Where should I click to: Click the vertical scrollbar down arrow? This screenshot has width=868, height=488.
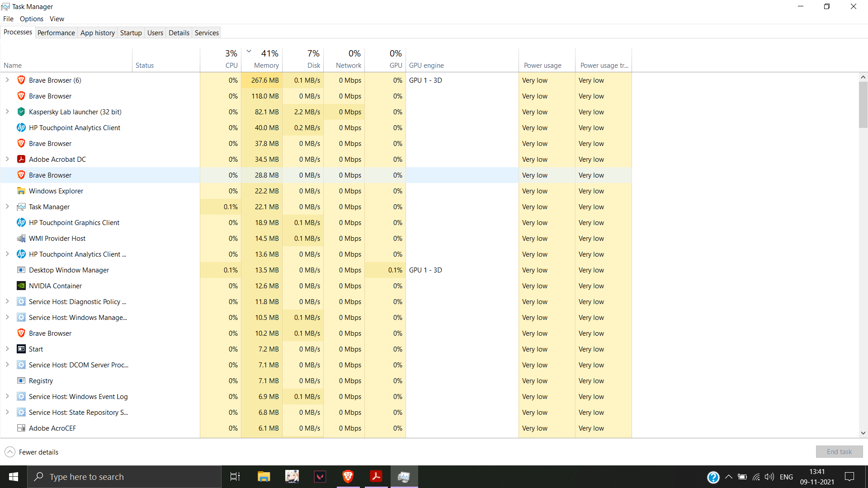click(863, 433)
